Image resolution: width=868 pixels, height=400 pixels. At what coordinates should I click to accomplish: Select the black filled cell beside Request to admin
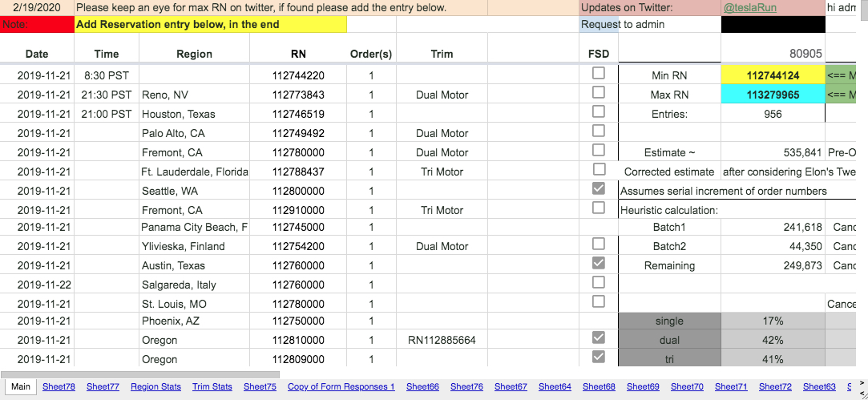tap(773, 25)
